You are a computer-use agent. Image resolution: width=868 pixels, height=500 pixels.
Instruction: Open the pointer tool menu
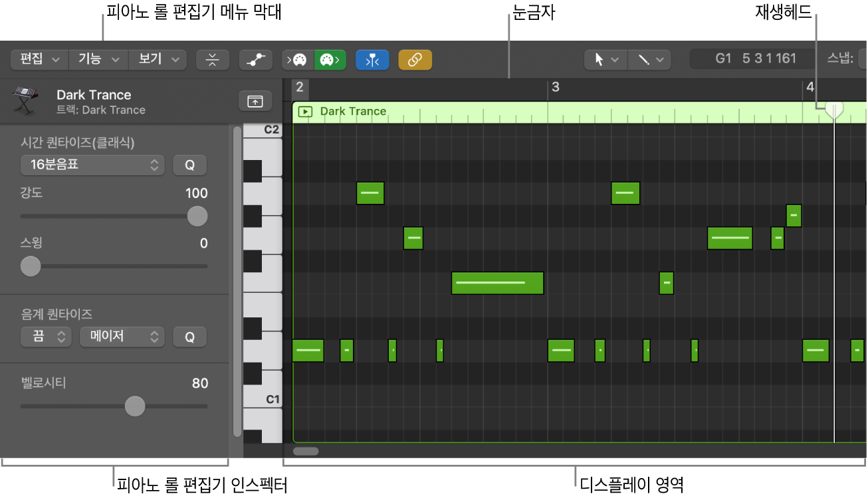click(605, 60)
